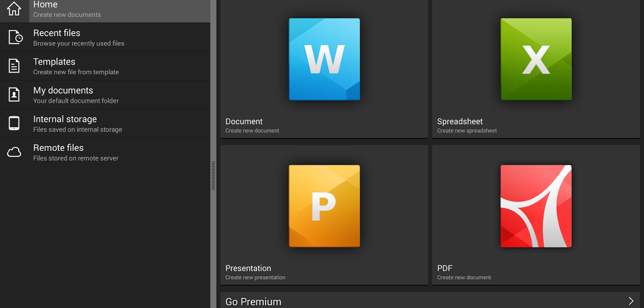Click the Templates page icon
This screenshot has height=308, width=644.
coord(14,66)
